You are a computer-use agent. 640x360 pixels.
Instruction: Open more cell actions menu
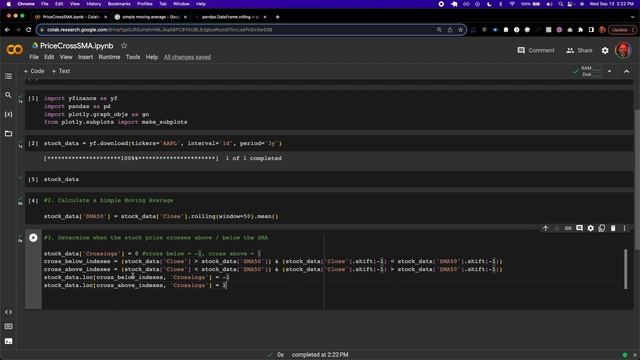pos(624,228)
